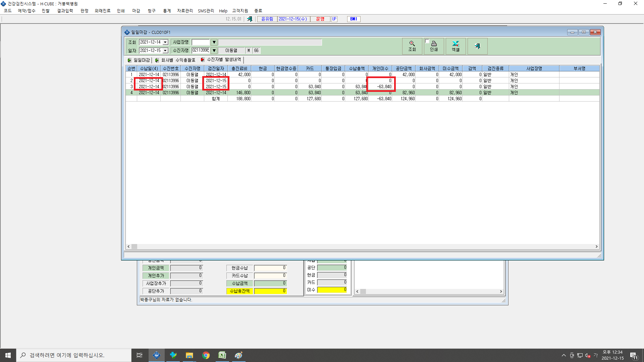Open the Windows Start menu

[x=8, y=355]
